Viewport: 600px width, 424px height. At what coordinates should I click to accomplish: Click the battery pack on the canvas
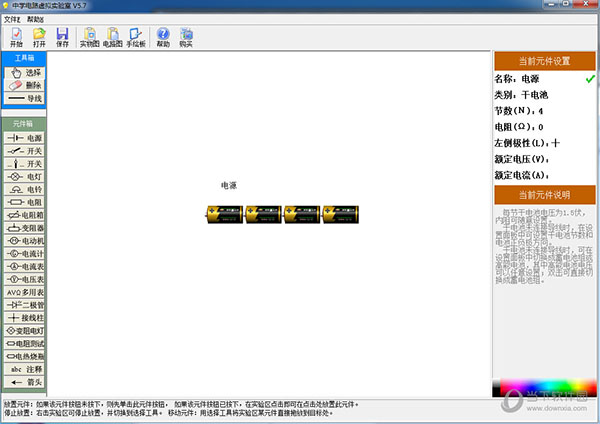(x=282, y=212)
